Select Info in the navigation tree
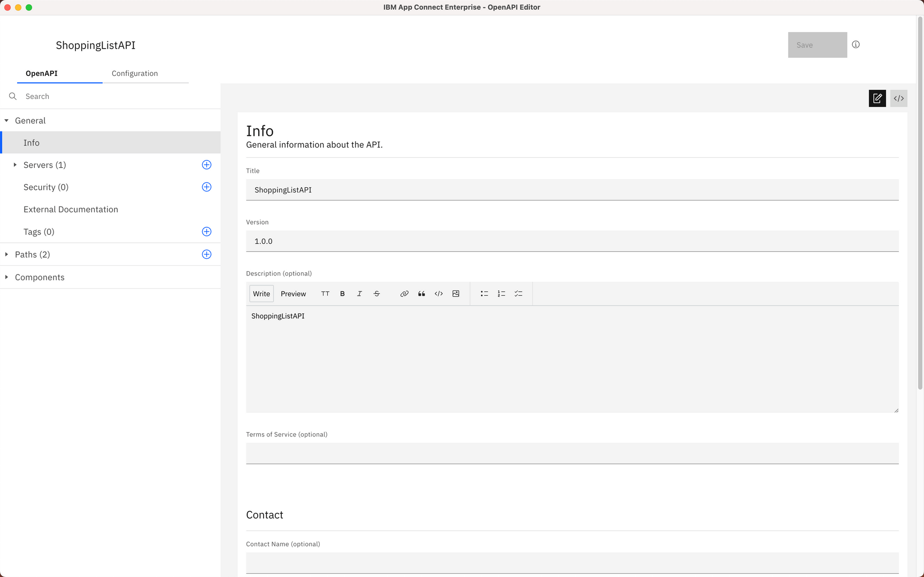Screen dimensions: 924x577 pos(110,143)
